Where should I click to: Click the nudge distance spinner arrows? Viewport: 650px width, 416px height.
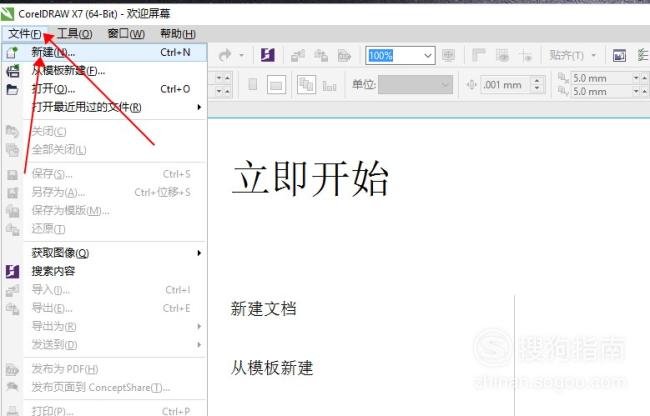point(537,85)
